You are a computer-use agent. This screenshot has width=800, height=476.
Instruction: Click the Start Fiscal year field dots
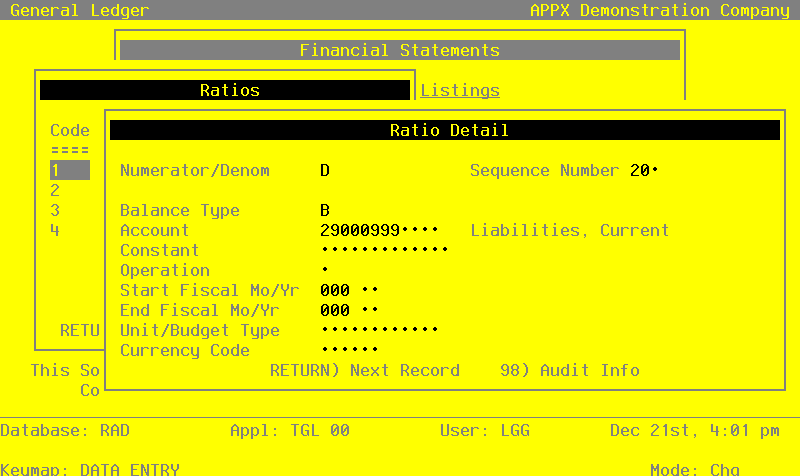click(x=370, y=290)
